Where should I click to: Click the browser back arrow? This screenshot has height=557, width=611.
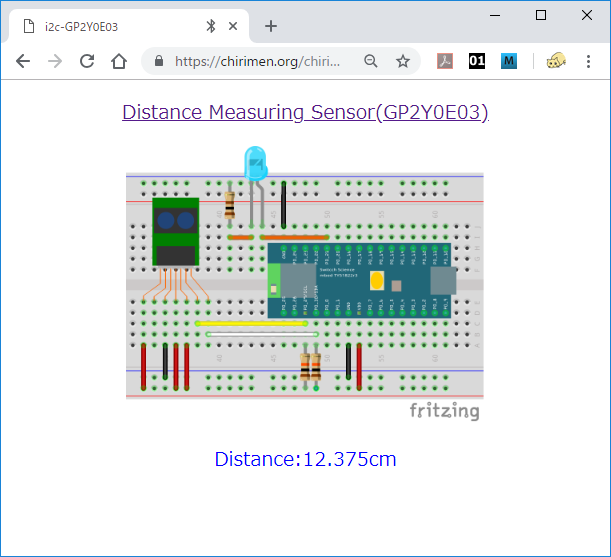23,61
